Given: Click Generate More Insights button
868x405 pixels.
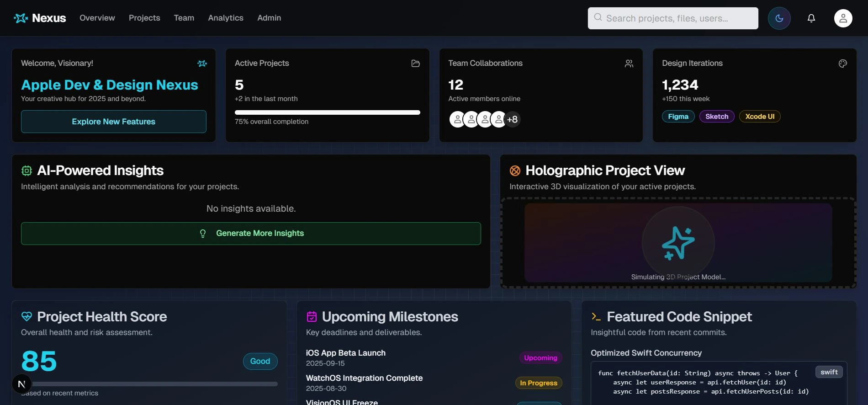Looking at the screenshot, I should tap(251, 234).
